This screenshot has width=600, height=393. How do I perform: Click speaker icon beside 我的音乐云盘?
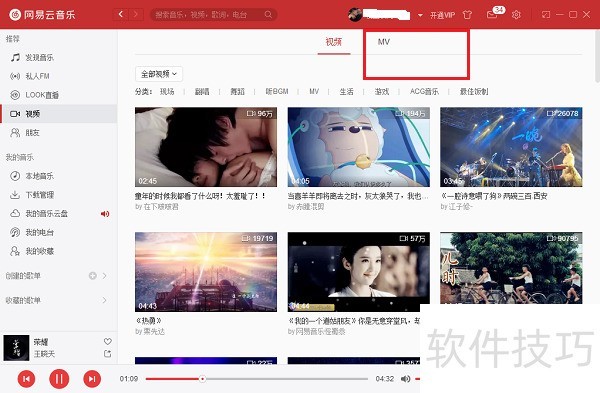(105, 214)
